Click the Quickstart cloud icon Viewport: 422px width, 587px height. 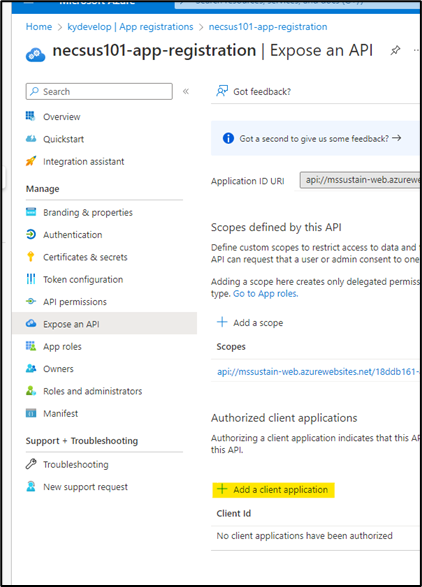pos(31,139)
